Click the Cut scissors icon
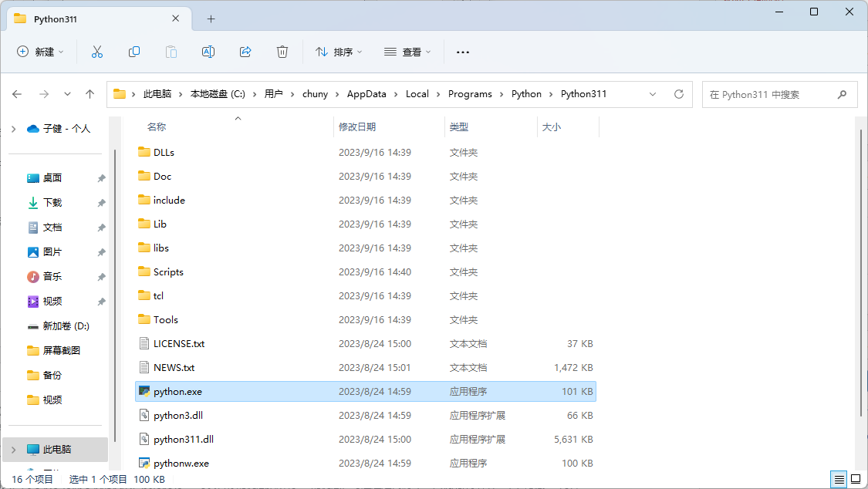The width and height of the screenshot is (868, 489). point(97,52)
